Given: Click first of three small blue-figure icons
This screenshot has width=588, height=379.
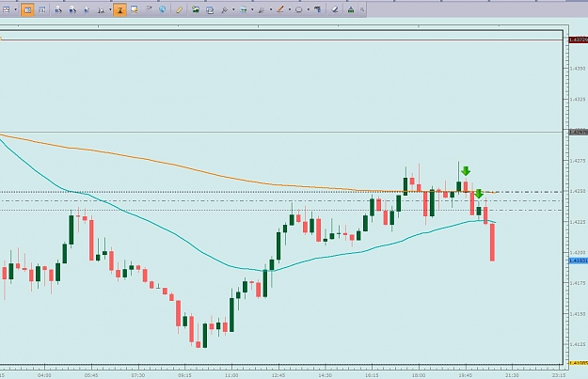Looking at the screenshot, I should tap(58, 10).
